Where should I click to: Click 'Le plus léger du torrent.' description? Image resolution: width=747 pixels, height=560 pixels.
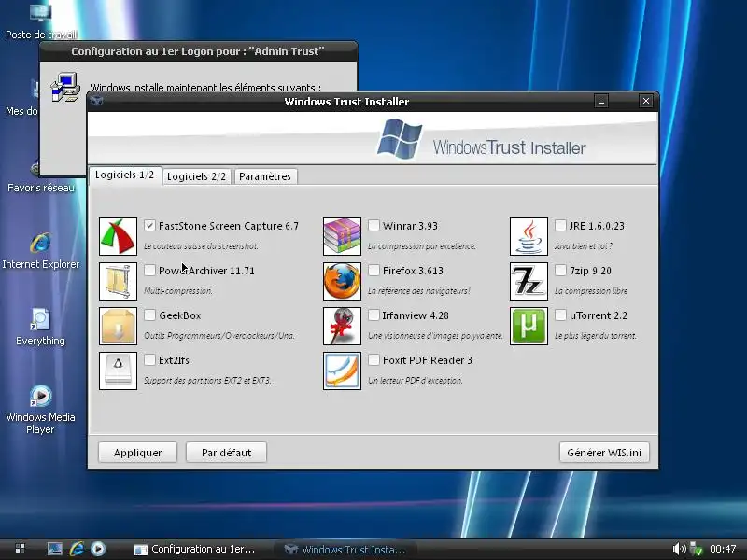596,336
